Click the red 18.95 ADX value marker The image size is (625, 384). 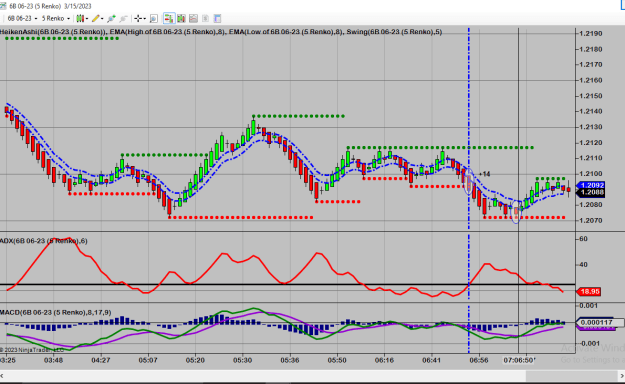pyautogui.click(x=589, y=291)
